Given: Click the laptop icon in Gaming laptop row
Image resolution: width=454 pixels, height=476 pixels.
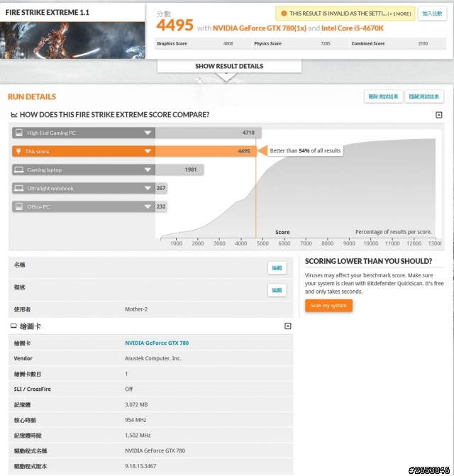Looking at the screenshot, I should click(x=19, y=170).
